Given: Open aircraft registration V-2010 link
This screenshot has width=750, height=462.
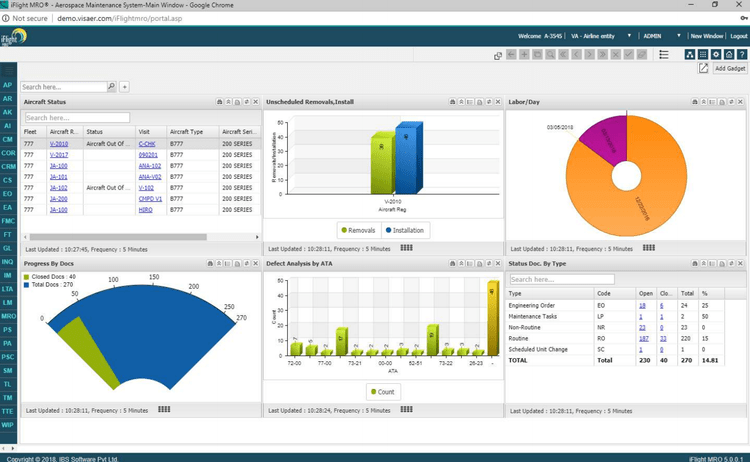Looking at the screenshot, I should click(59, 144).
